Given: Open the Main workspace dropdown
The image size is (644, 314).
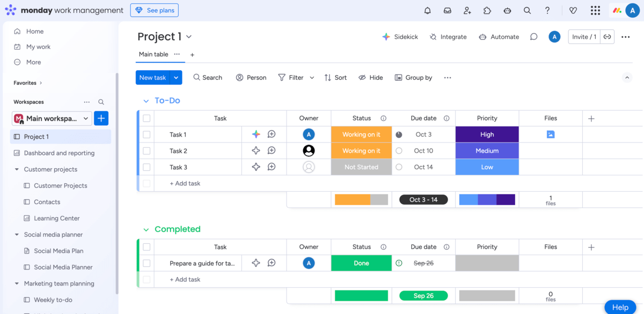Looking at the screenshot, I should (x=85, y=118).
